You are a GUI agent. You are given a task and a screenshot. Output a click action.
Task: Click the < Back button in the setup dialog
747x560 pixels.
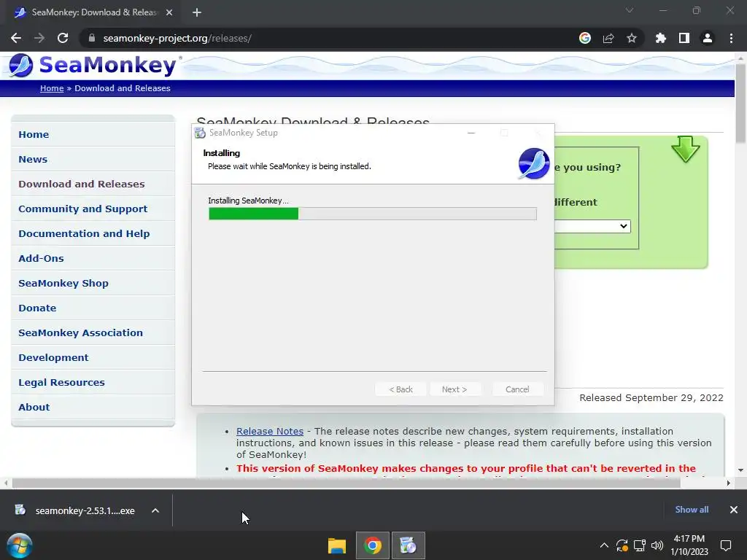400,389
